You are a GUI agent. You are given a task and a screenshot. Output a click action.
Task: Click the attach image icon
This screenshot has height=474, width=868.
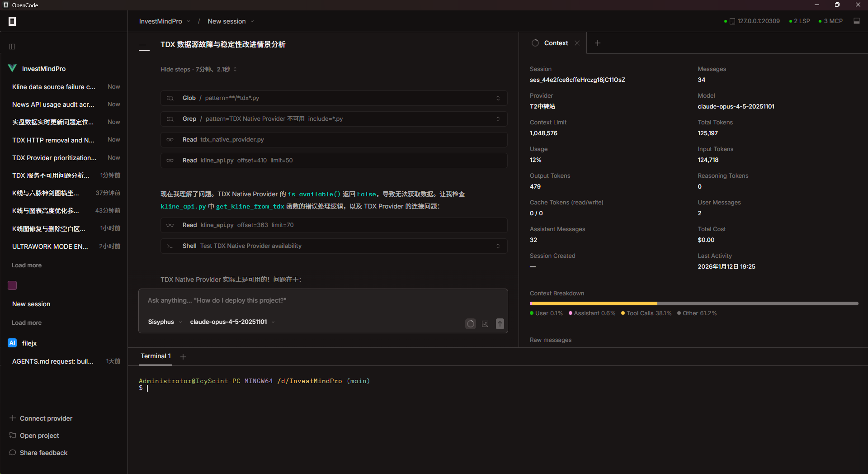pyautogui.click(x=485, y=324)
